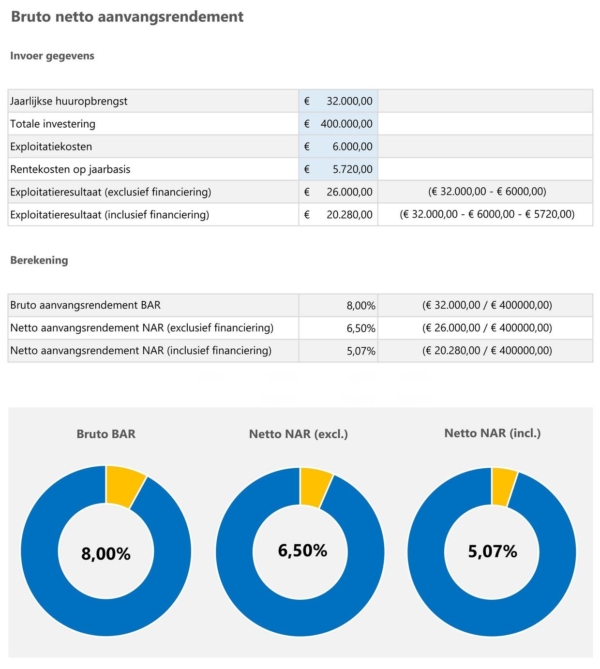Click the Invoer gegevens section heading
Screen dimensions: 600x669
click(52, 56)
